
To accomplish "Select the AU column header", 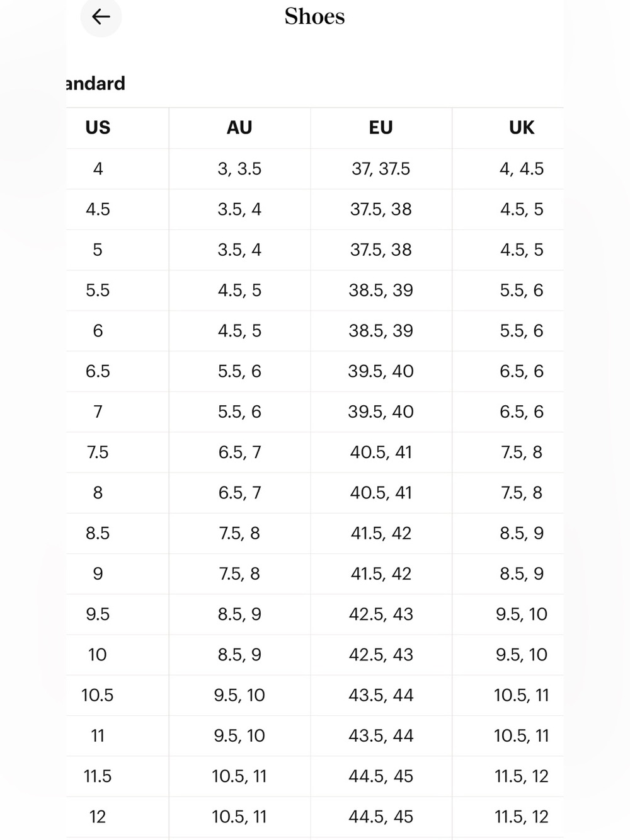I will [x=239, y=128].
